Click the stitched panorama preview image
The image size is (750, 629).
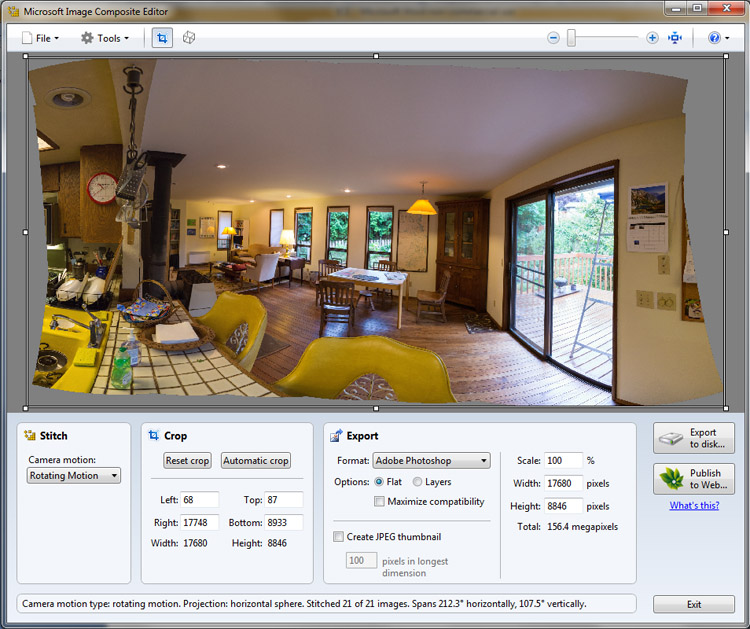[x=376, y=232]
